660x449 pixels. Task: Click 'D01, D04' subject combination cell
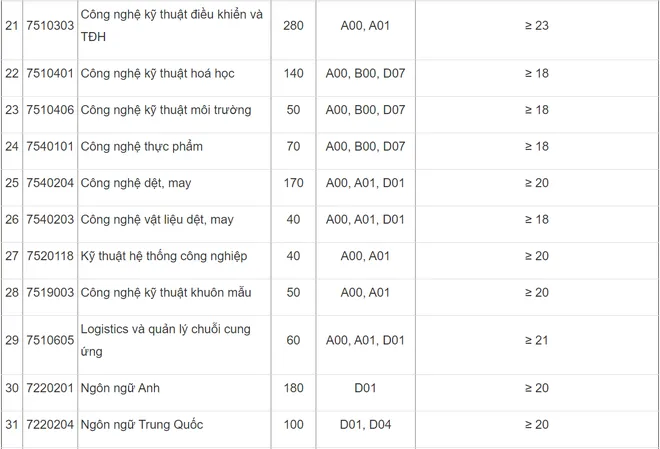[365, 425]
